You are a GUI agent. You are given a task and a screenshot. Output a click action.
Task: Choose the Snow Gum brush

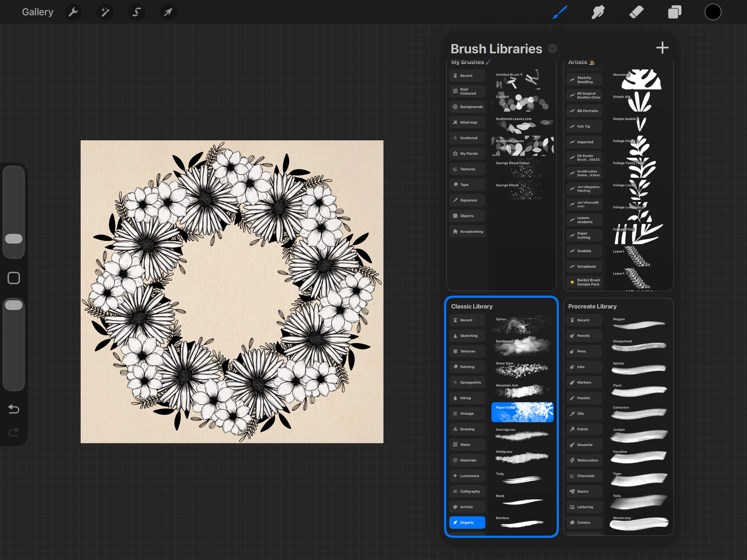(x=522, y=369)
